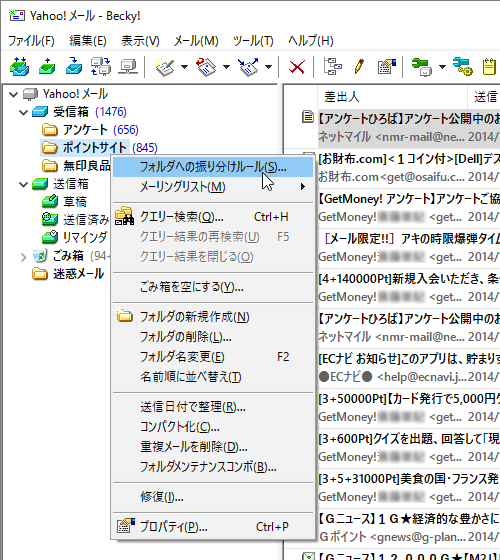Choose フォルダの新規作成(N) menu entry

click(213, 317)
